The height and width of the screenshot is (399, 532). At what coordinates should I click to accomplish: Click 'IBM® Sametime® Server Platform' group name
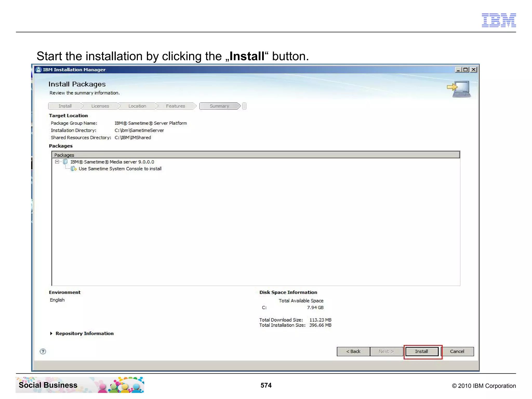(151, 123)
